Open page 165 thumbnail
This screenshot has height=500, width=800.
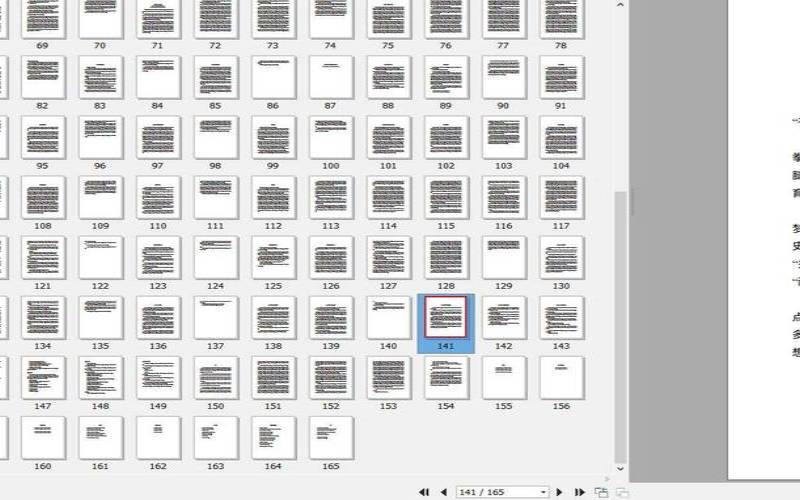330,438
